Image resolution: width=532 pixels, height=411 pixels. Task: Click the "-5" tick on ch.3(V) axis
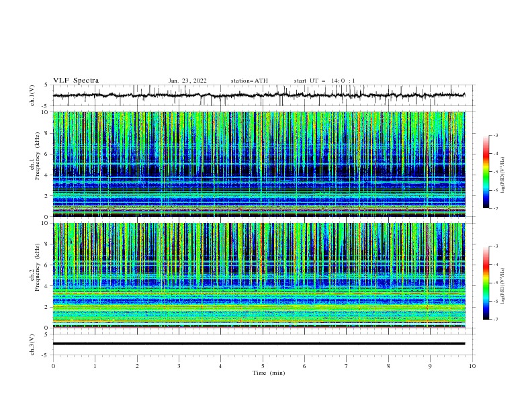point(46,355)
